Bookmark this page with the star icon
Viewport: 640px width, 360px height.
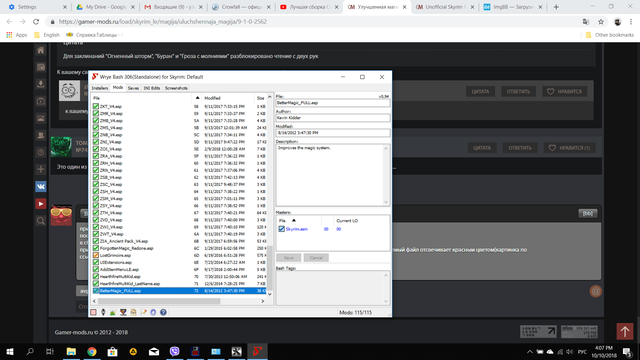601,22
